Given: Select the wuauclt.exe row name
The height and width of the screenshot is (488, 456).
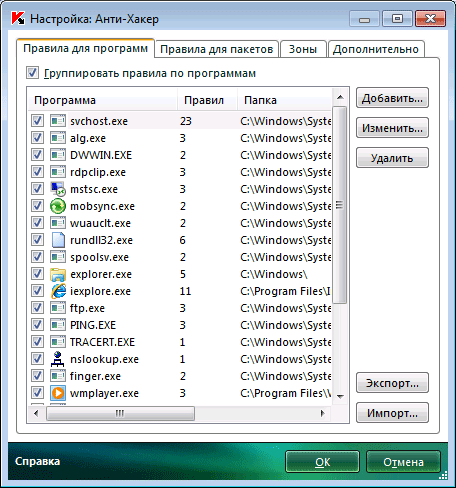Looking at the screenshot, I should click(x=100, y=223).
